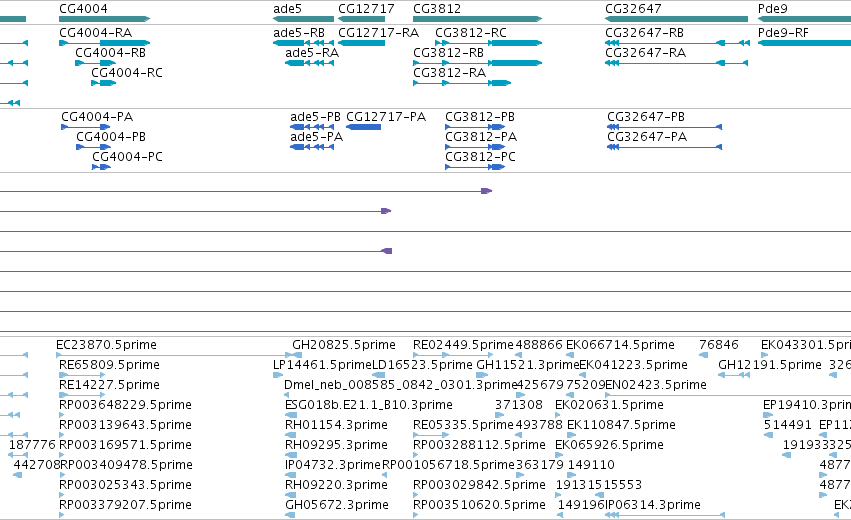
Task: Click the RP003510620.5prime EST label
Action: [x=479, y=505]
